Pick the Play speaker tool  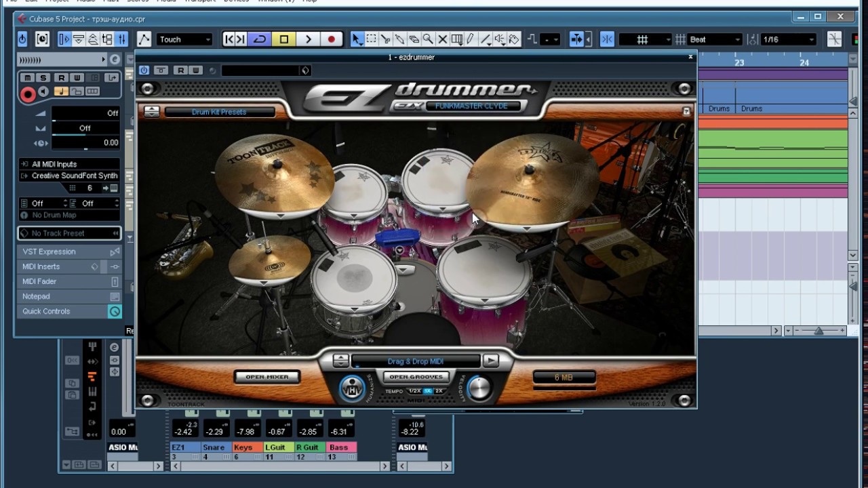[500, 39]
